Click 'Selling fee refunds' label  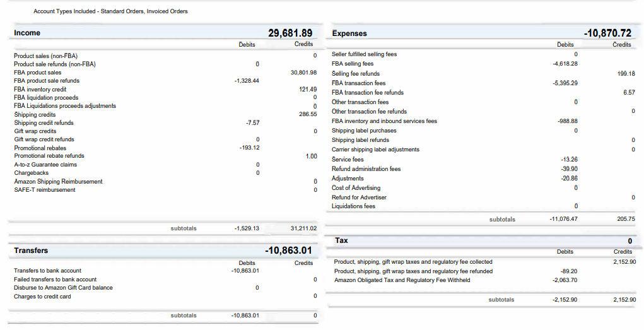(x=356, y=74)
